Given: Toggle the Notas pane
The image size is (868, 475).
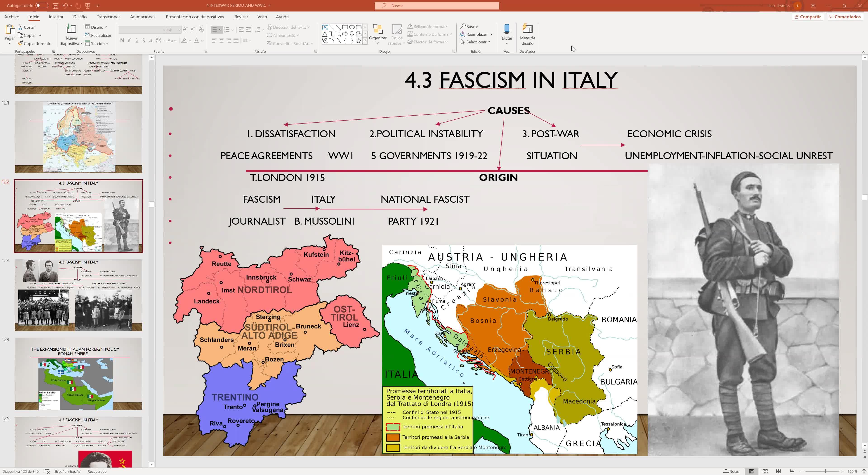Looking at the screenshot, I should click(x=731, y=471).
